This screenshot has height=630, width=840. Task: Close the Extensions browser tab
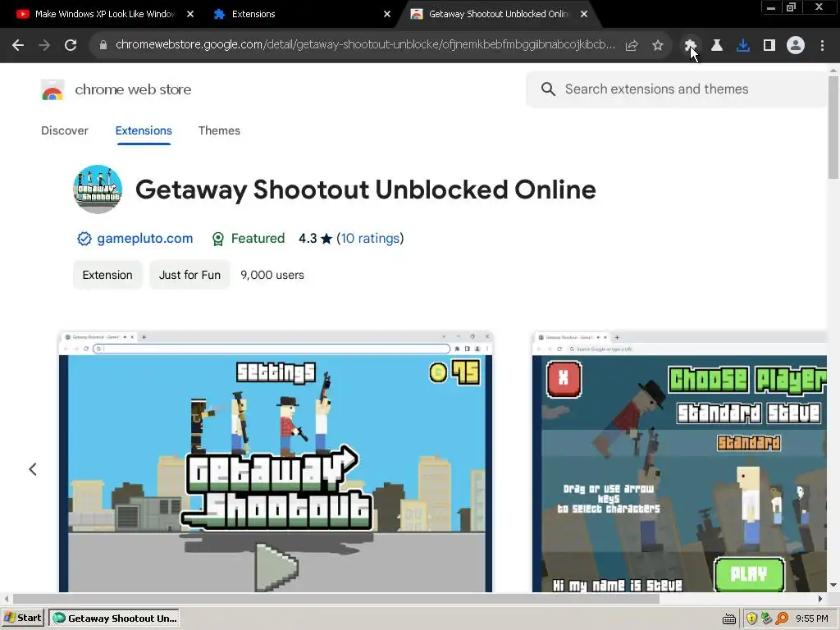(x=387, y=14)
